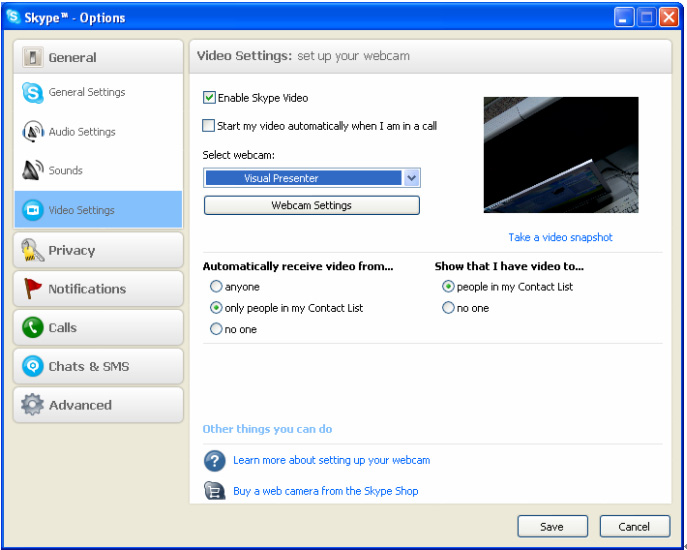
Task: Toggle the Enable Skype Video checkbox
Action: (209, 97)
